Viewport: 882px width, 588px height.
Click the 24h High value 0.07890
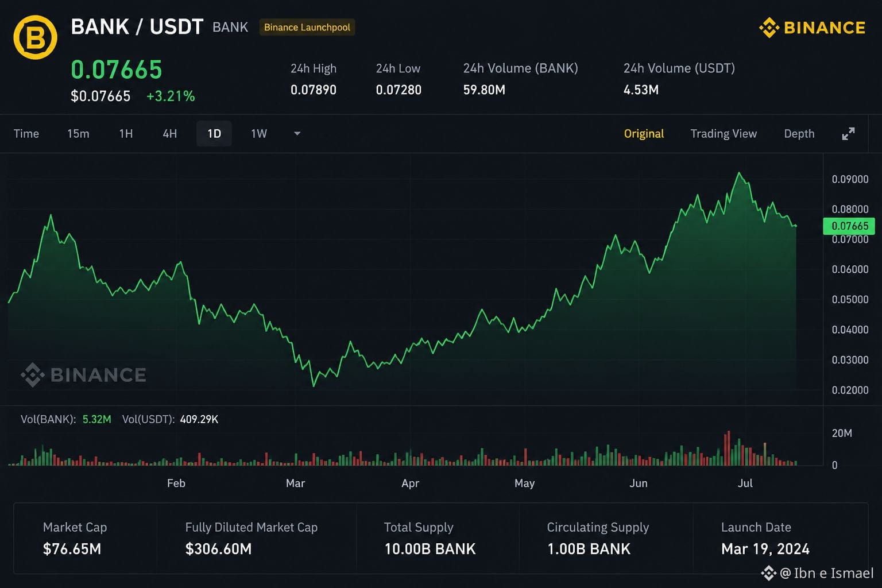click(314, 90)
